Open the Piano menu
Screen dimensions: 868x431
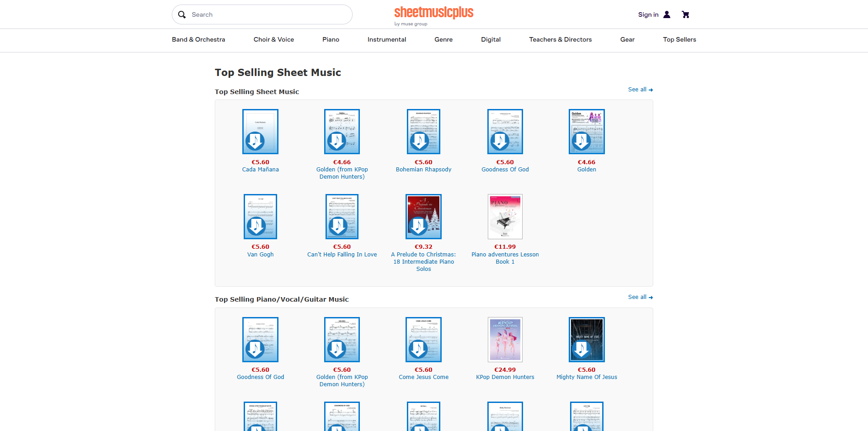click(330, 39)
